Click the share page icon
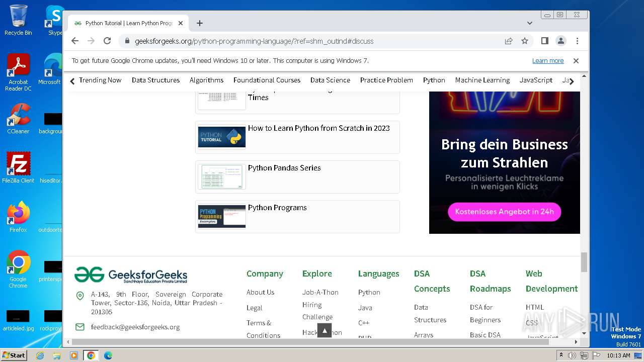The width and height of the screenshot is (644, 362). [x=509, y=41]
